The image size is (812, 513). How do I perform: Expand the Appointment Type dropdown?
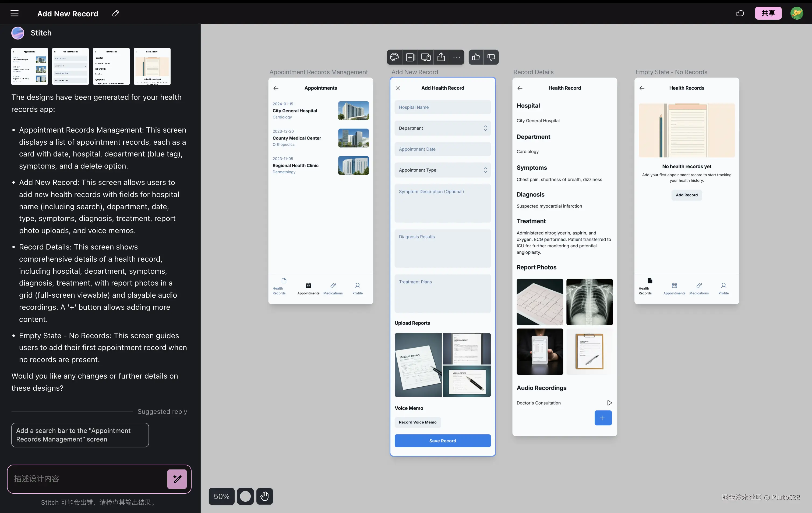[442, 170]
